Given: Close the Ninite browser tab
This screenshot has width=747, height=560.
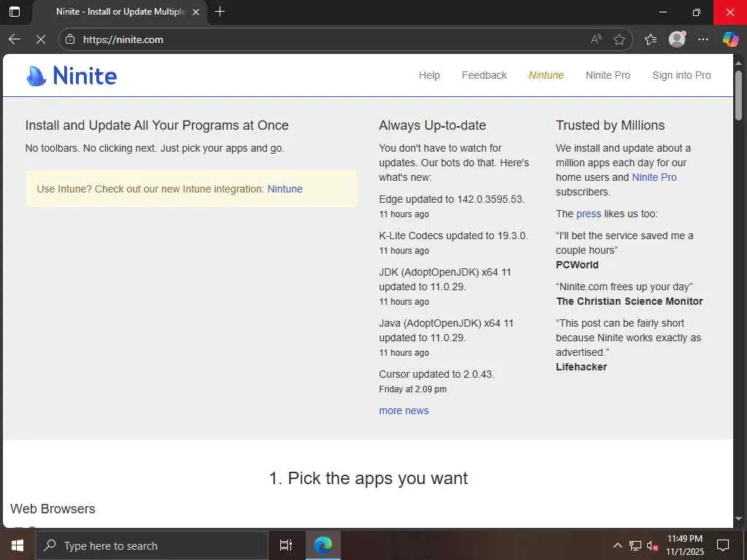Looking at the screenshot, I should click(196, 12).
